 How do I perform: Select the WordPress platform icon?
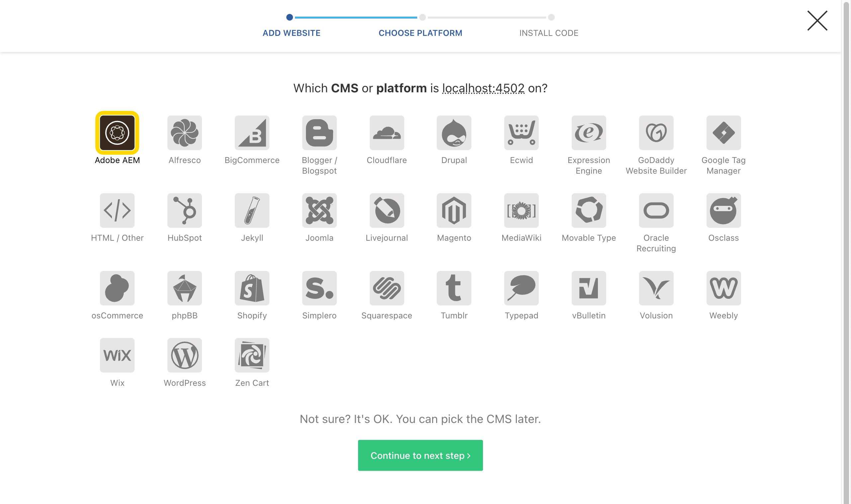pyautogui.click(x=184, y=355)
